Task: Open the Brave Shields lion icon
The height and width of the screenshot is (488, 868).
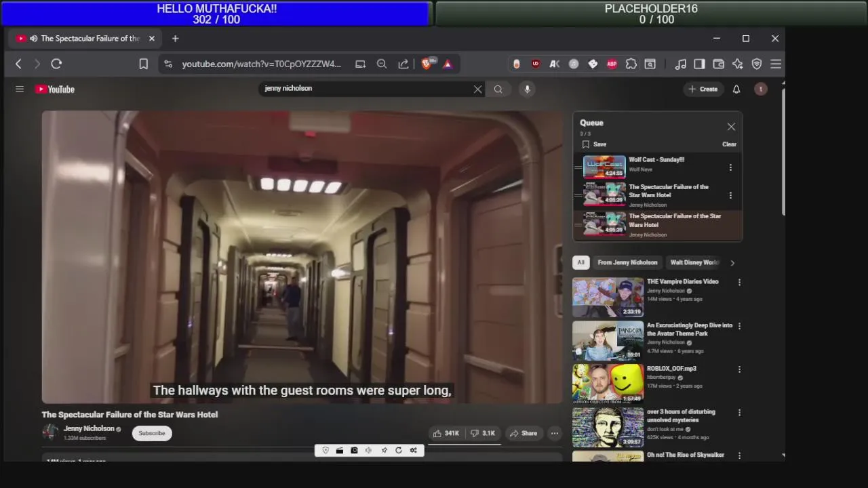Action: tap(427, 64)
